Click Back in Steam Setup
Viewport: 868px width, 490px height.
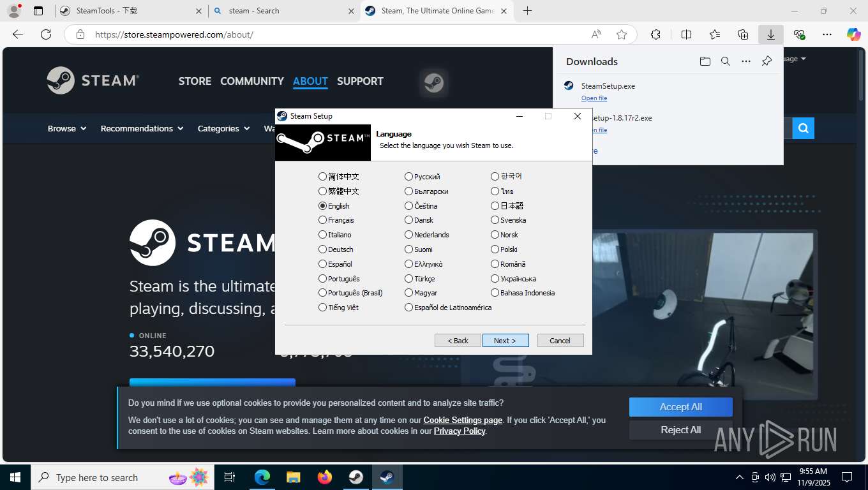point(458,341)
